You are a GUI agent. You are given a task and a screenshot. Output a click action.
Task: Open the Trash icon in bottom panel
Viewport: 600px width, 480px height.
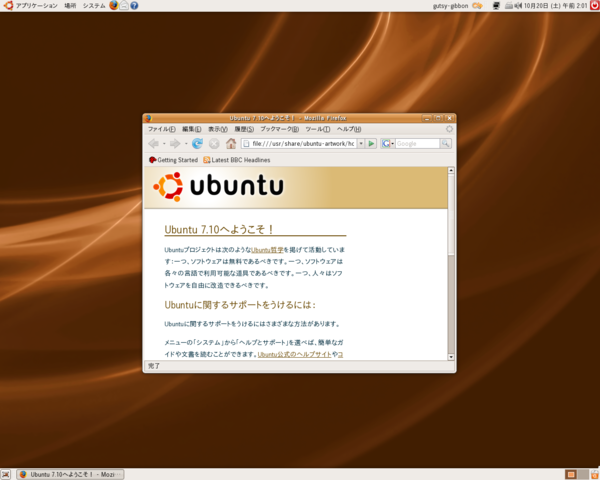(594, 475)
